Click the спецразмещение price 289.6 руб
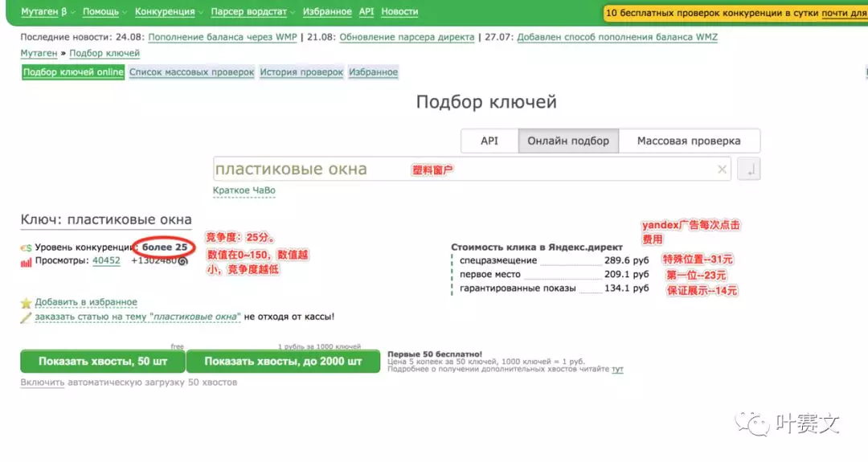This screenshot has width=868, height=462. (627, 260)
